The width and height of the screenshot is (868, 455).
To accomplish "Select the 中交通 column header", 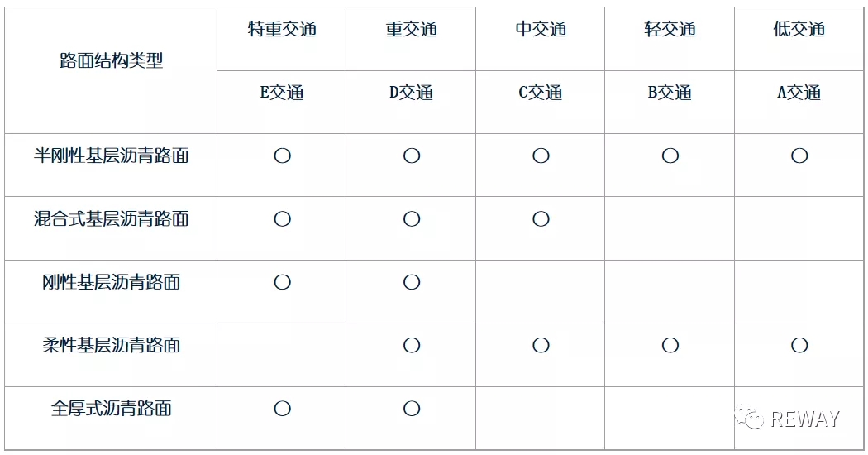I will (x=541, y=30).
